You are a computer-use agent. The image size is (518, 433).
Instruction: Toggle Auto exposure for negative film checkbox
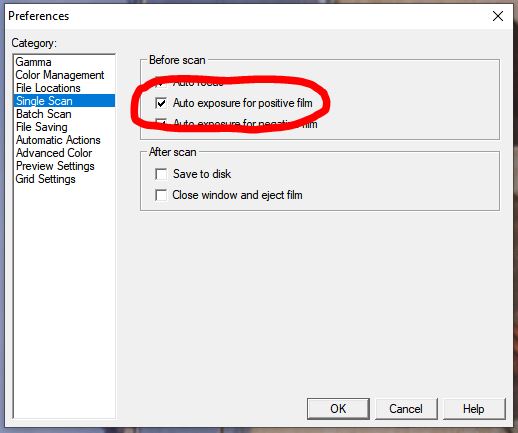pos(161,124)
